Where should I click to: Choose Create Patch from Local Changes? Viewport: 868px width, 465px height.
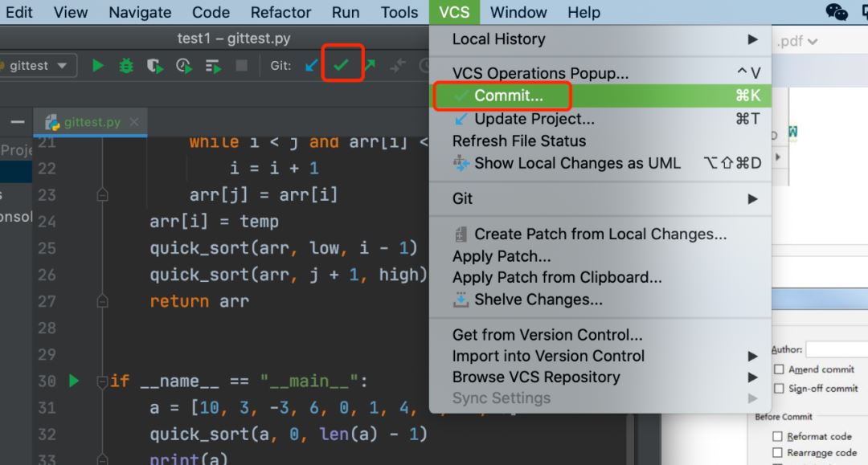(x=600, y=235)
